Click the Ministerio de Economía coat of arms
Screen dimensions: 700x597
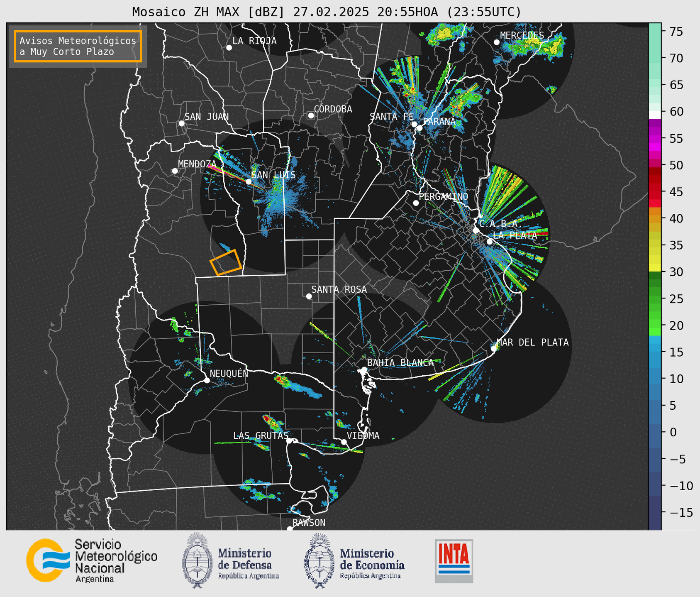click(319, 560)
